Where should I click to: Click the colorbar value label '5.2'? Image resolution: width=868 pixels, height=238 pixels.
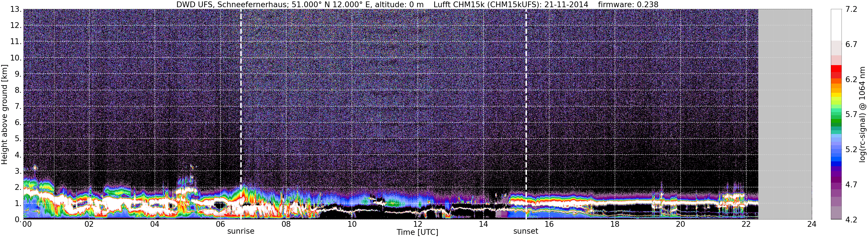point(851,150)
